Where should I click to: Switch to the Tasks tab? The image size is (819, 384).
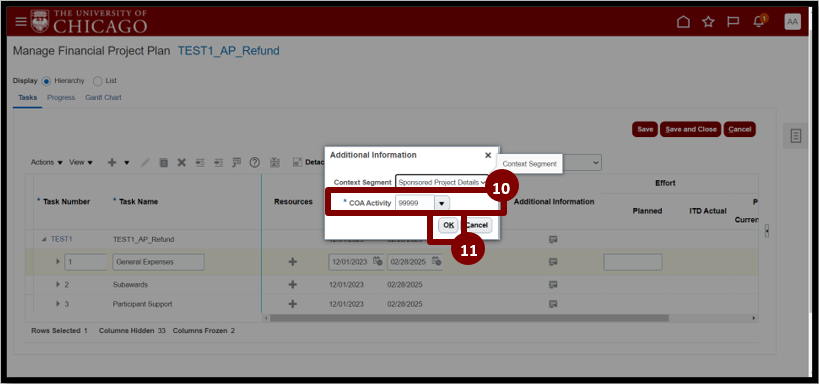[x=27, y=98]
